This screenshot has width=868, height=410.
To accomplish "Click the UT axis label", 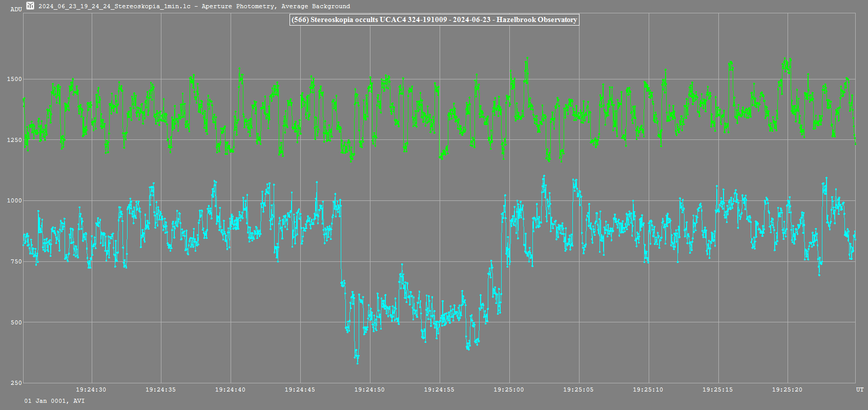I will 860,389.
